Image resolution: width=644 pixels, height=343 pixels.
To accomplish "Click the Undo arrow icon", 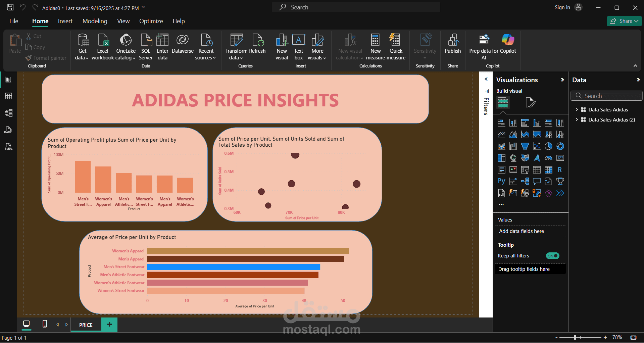I will point(23,7).
